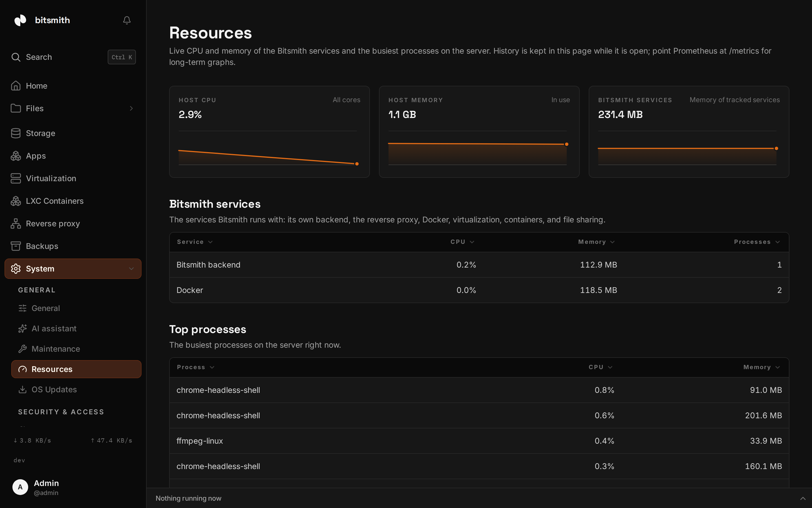The width and height of the screenshot is (812, 508).
Task: Click the OS Updates download icon
Action: point(23,389)
